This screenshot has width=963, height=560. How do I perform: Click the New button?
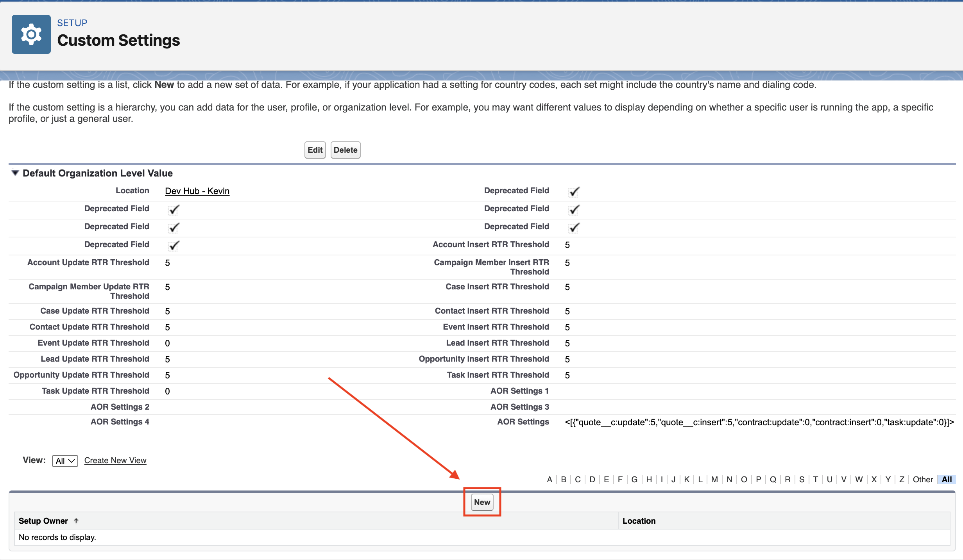482,502
